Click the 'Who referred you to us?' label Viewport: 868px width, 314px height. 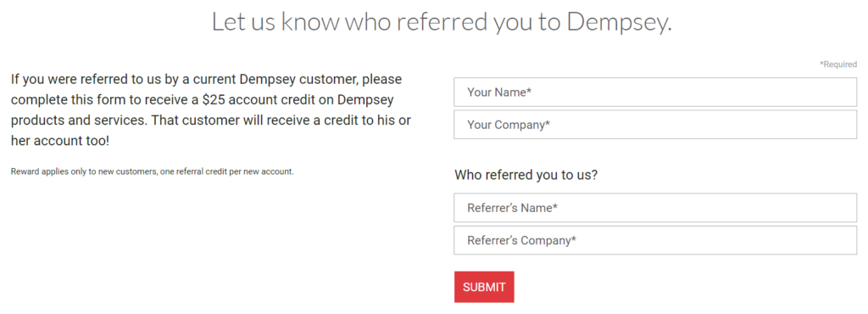(526, 175)
